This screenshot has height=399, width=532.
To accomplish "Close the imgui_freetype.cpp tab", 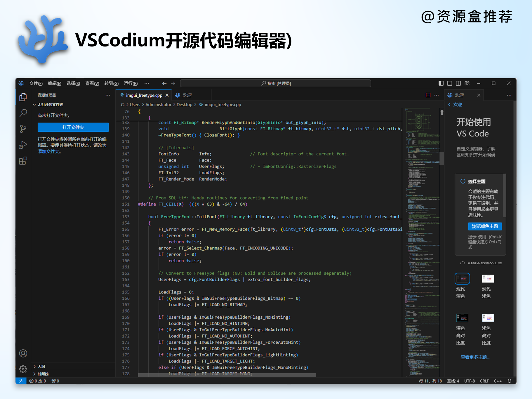I will click(167, 95).
